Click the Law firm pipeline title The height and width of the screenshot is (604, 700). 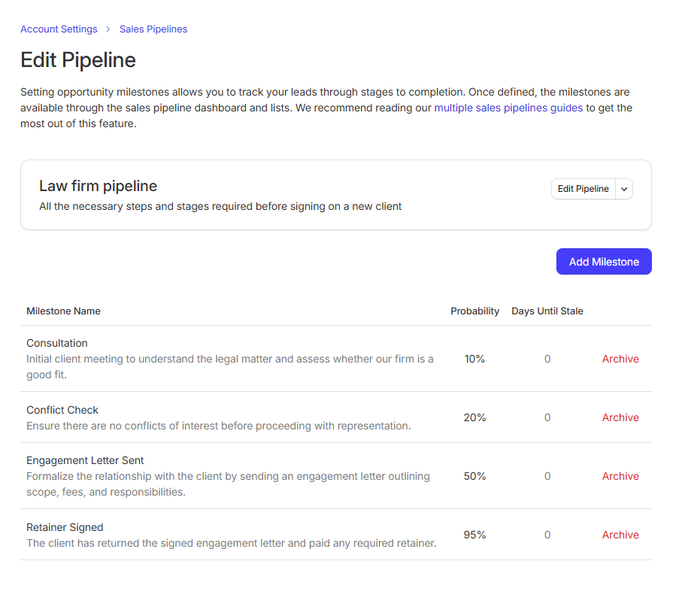98,186
